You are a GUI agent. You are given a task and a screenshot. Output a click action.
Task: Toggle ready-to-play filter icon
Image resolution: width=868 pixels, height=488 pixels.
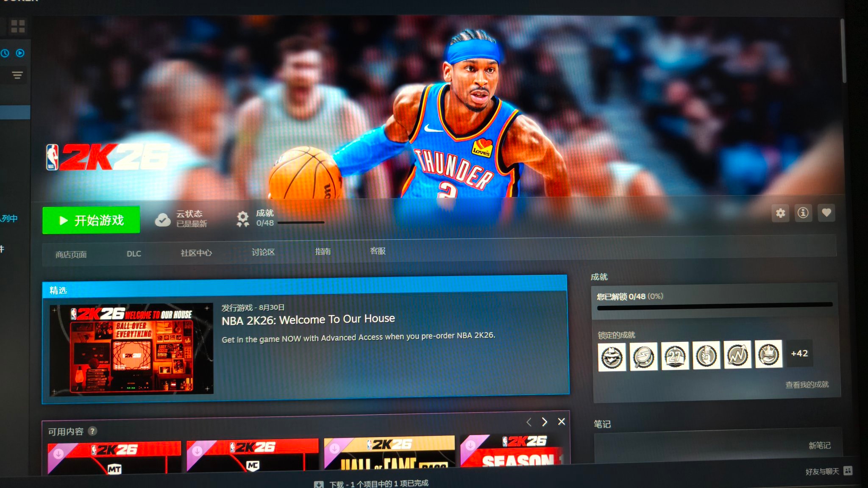(20, 53)
